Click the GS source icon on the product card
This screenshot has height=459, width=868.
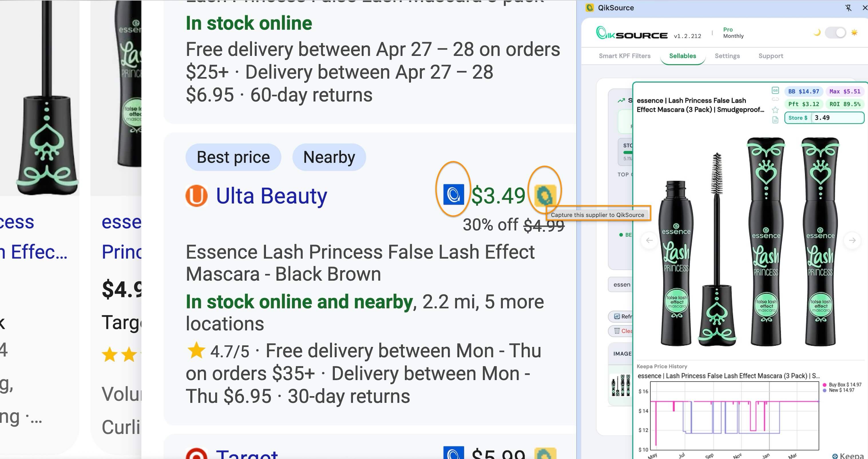[775, 90]
